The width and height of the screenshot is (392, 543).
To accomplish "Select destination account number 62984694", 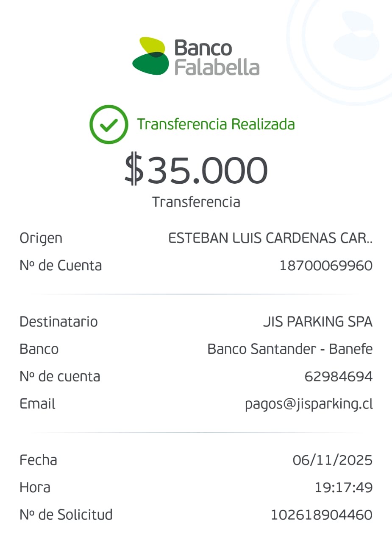I will coord(338,377).
